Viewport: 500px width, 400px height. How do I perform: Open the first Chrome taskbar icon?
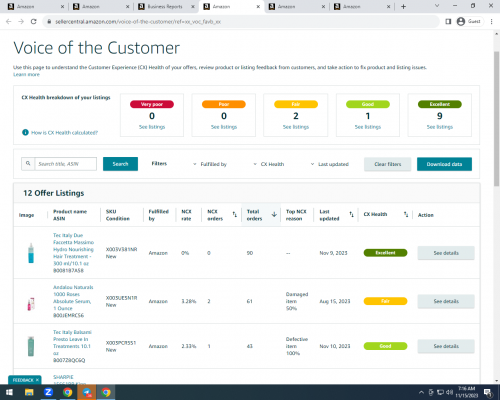[68, 392]
